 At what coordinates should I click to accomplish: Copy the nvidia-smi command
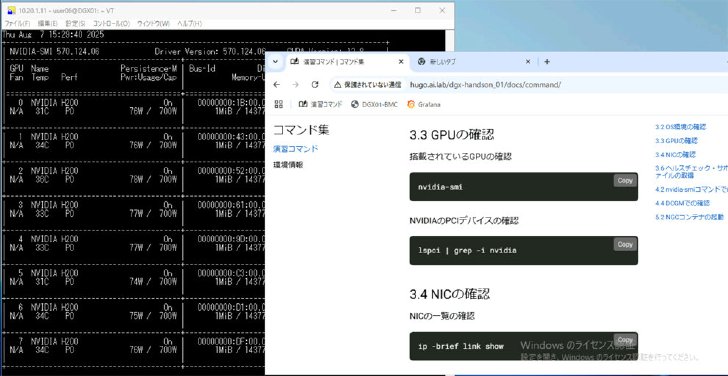625,181
